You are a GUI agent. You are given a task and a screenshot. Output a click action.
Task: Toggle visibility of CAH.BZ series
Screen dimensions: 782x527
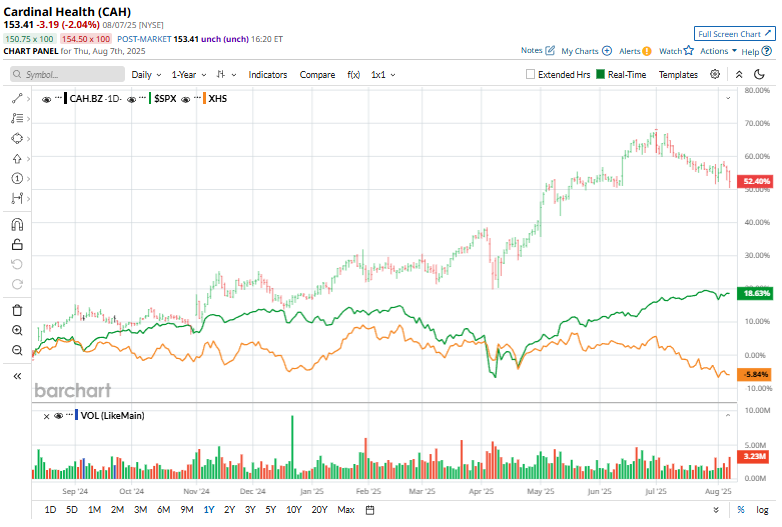click(46, 99)
